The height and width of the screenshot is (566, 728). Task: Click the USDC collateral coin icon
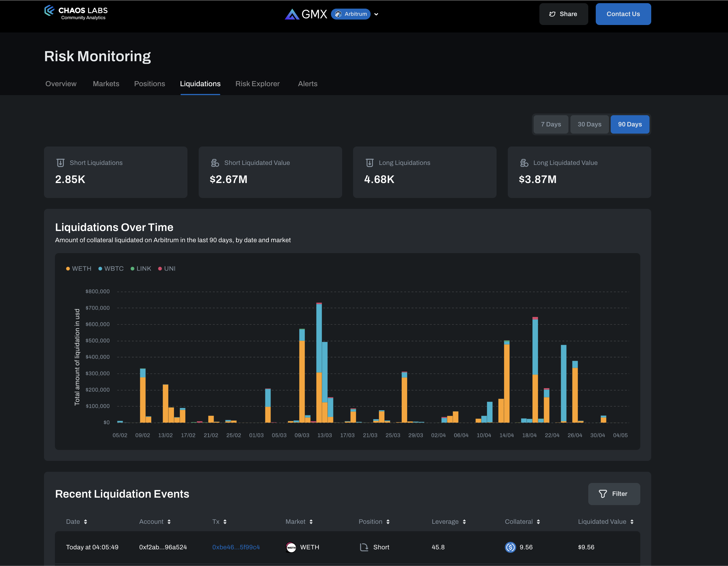(x=510, y=547)
